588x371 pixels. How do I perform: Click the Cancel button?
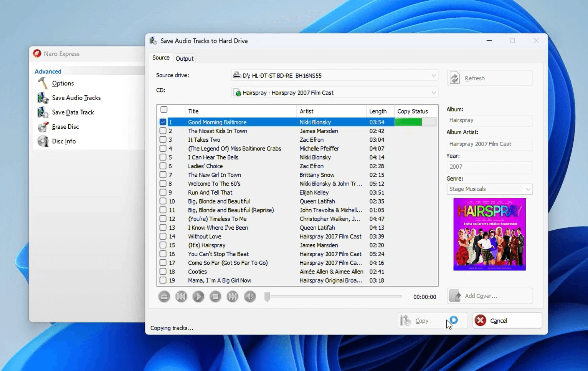tap(507, 320)
